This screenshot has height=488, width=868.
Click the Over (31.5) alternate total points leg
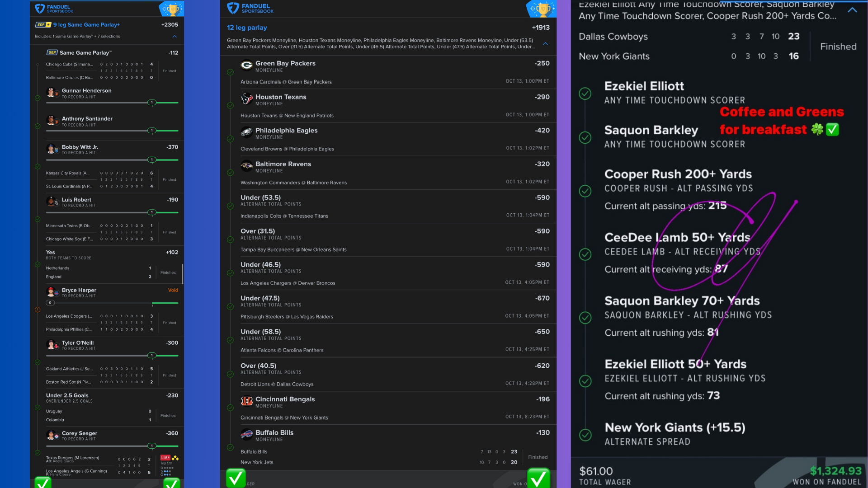pos(388,239)
